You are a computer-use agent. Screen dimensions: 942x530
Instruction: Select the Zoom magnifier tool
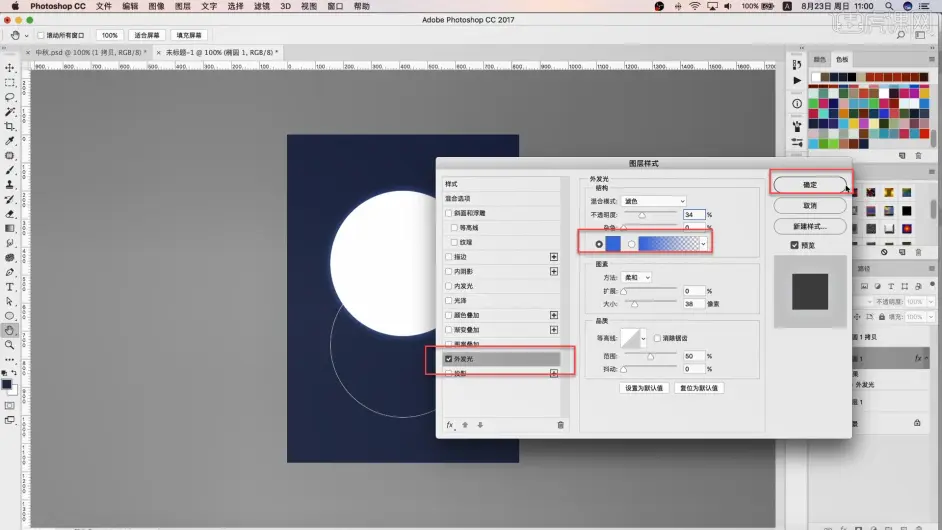point(10,345)
